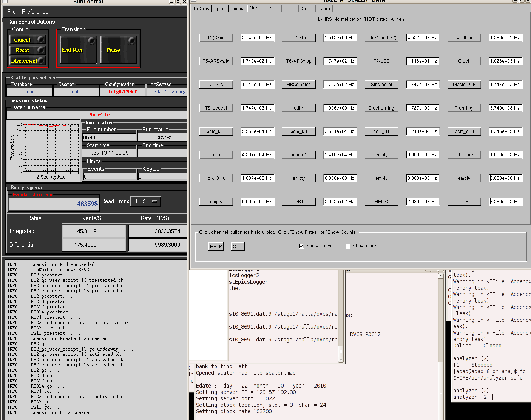Switch to the Cer tab
Viewport: 531px width, 420px height.
point(307,8)
